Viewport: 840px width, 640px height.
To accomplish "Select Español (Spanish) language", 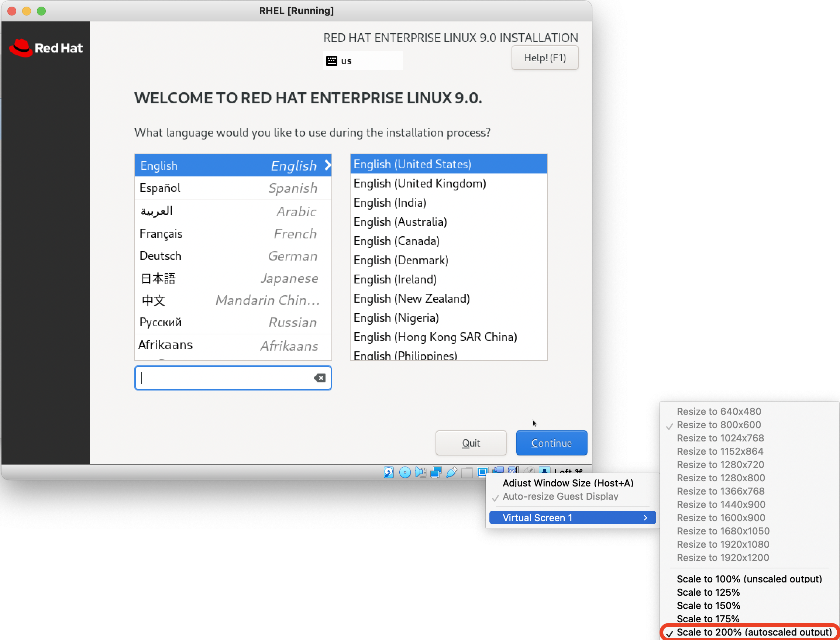I will [233, 188].
